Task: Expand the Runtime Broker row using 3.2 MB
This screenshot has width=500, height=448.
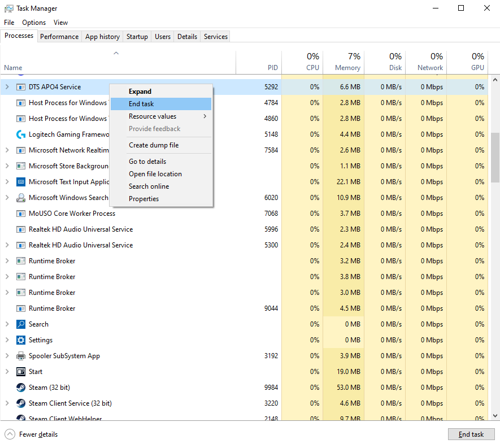Action: click(x=7, y=261)
